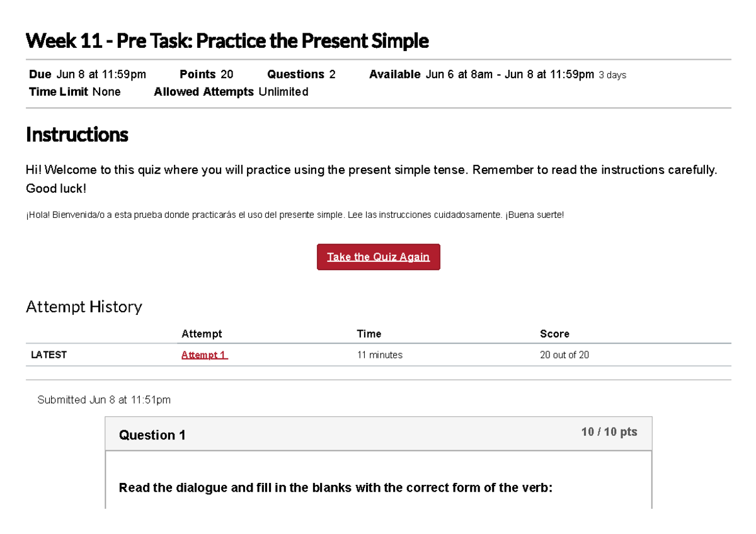Image resolution: width=756 pixels, height=534 pixels.
Task: Select the Question 1 header
Action: coord(152,435)
